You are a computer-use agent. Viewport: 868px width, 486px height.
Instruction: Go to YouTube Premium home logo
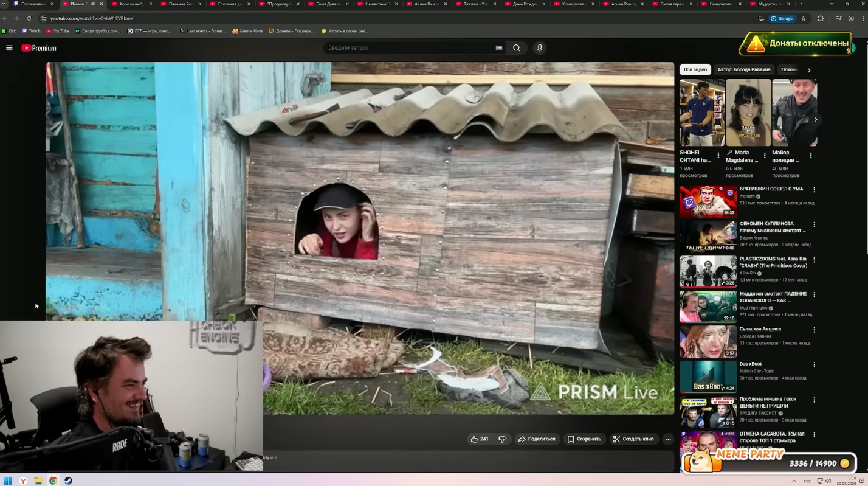pyautogui.click(x=39, y=48)
